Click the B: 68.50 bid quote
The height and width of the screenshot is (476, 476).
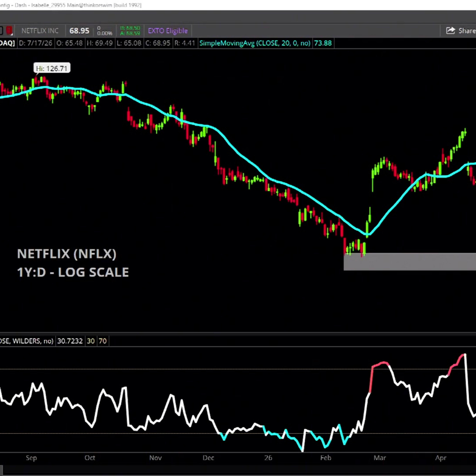point(130,28)
